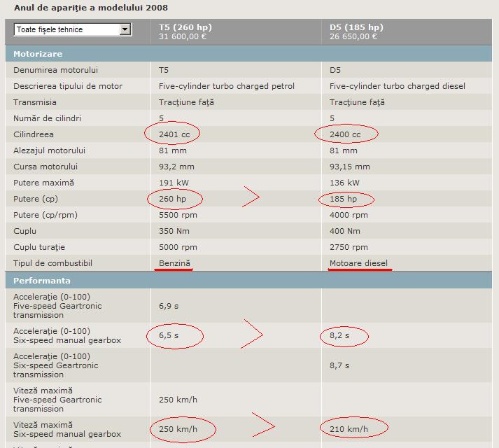Click the '260 hp' table cell value
Screen dimensions: 499x448
click(x=172, y=199)
